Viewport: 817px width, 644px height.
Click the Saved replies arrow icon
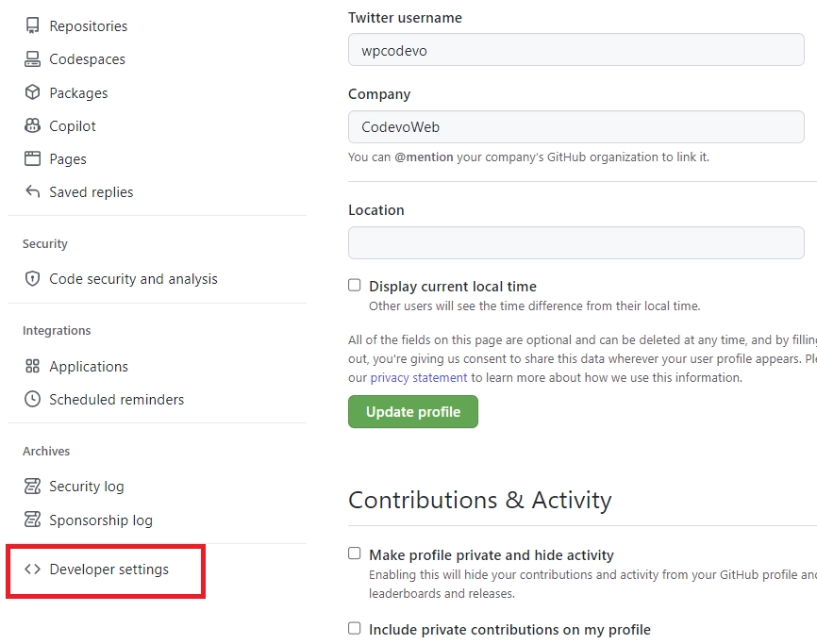(32, 191)
